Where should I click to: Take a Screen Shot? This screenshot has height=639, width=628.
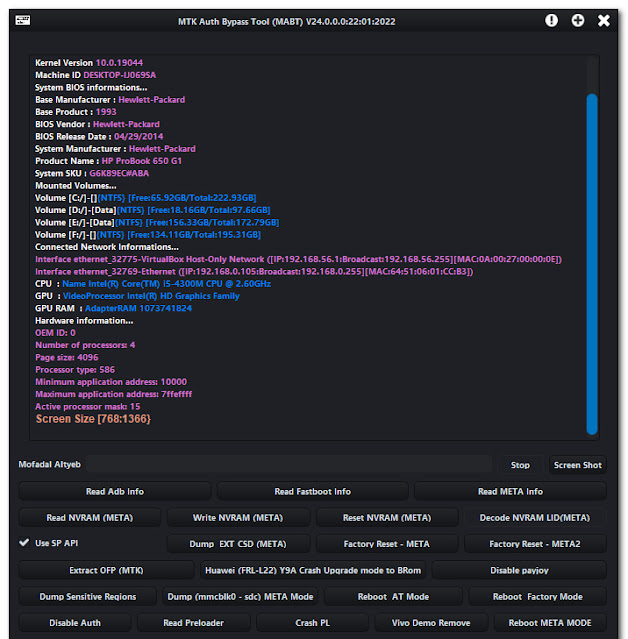coord(577,465)
